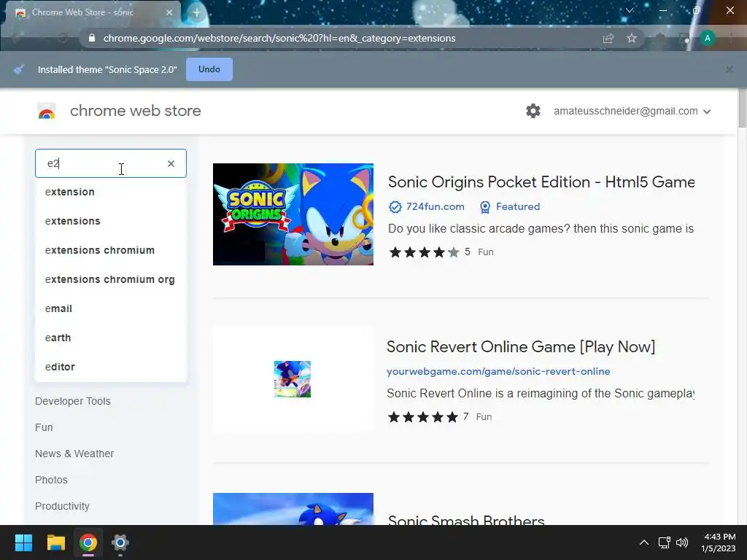Click the Sonic Origins star rating
Screen dimensions: 747x560
(x=424, y=252)
